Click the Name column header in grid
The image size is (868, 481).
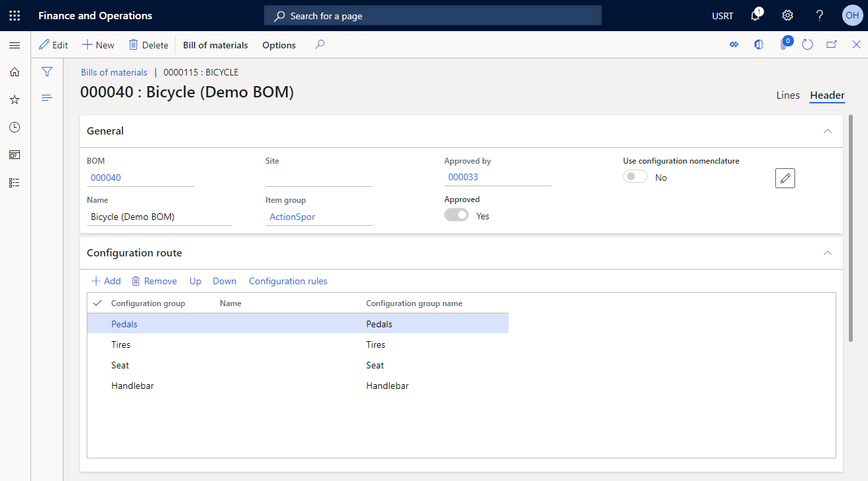(230, 303)
